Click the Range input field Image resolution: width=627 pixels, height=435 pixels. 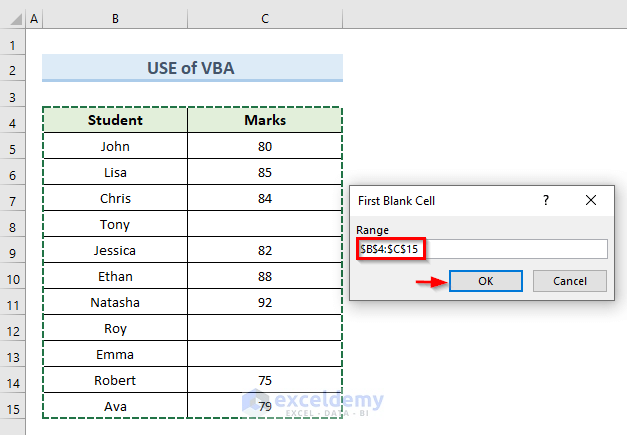tap(481, 249)
